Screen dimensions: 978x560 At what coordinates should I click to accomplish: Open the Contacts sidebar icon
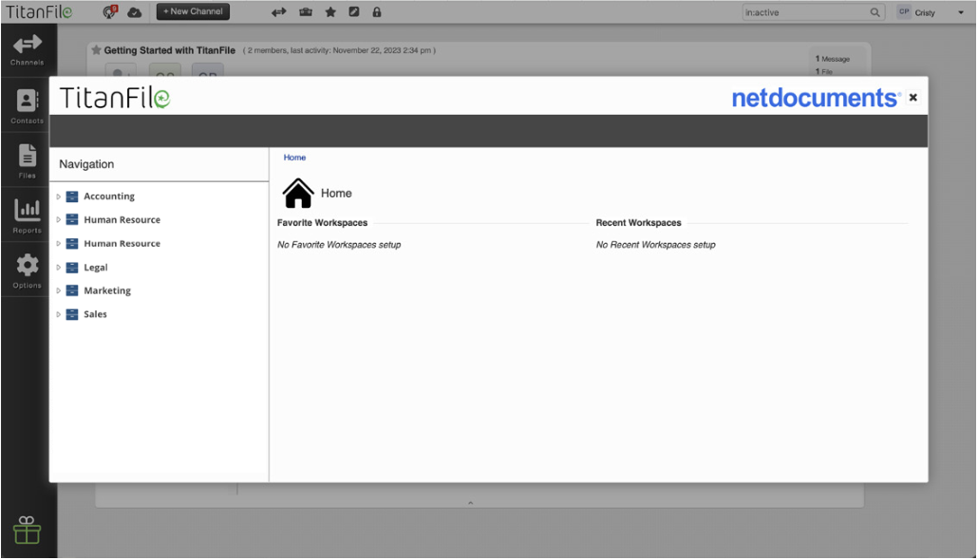click(27, 106)
